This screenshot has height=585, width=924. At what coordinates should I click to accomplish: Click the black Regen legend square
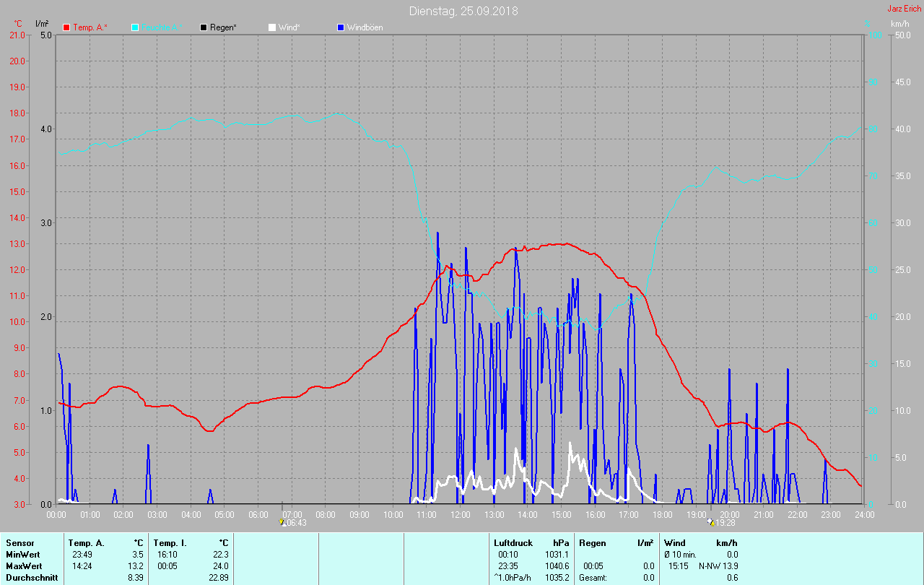click(204, 27)
